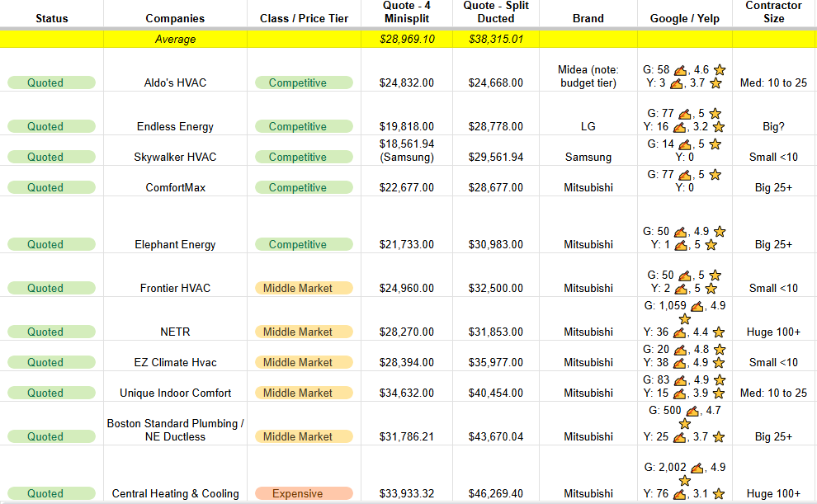The width and height of the screenshot is (817, 504).
Task: Select the Quote - 4 Minisplit header
Action: click(407, 12)
